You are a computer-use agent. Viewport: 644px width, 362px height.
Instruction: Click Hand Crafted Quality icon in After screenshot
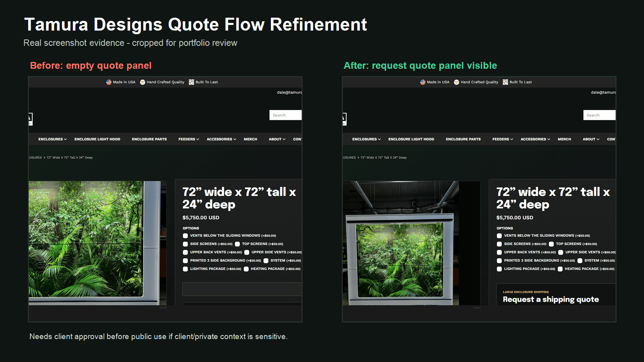tap(456, 82)
